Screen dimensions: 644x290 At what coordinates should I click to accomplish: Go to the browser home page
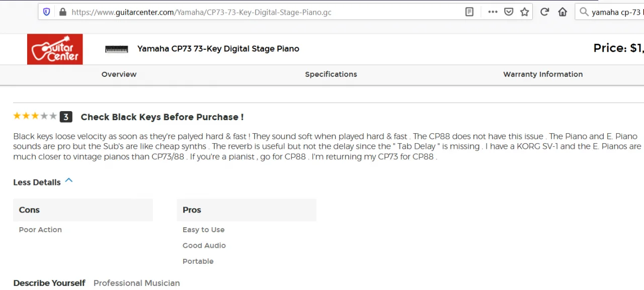pos(562,12)
